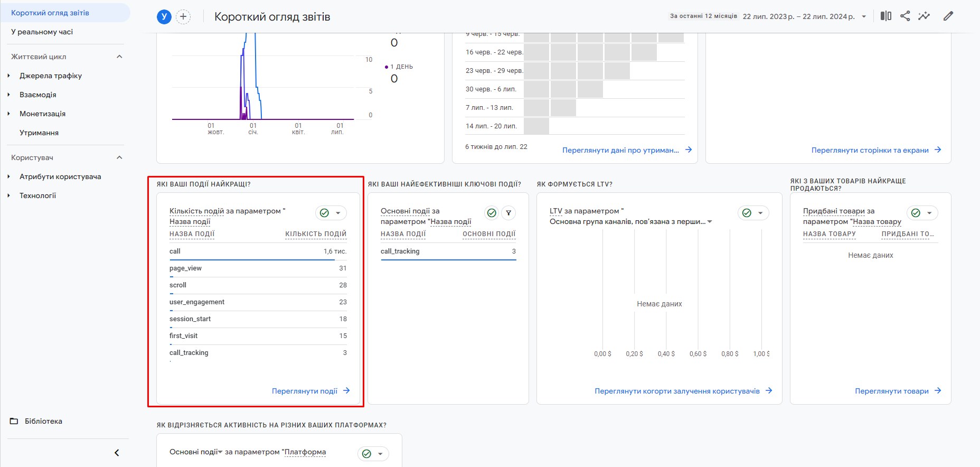Click check status on purchased products card
The image size is (980, 467).
916,213
